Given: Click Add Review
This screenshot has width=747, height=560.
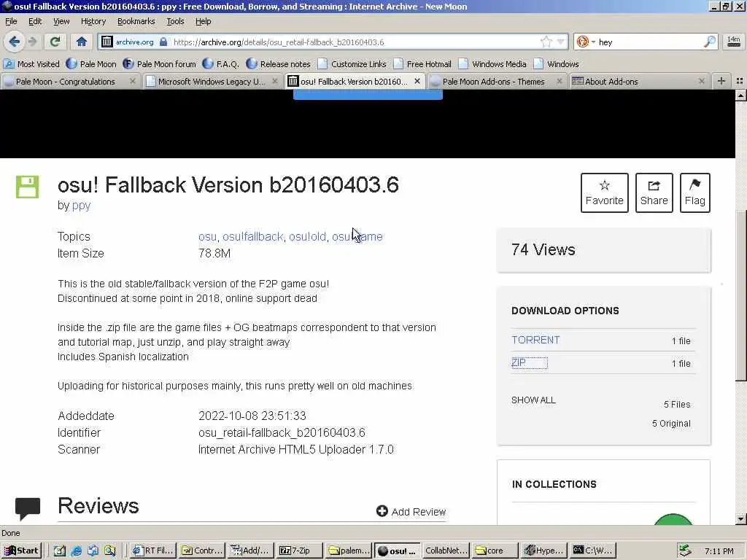Looking at the screenshot, I should click(x=411, y=511).
